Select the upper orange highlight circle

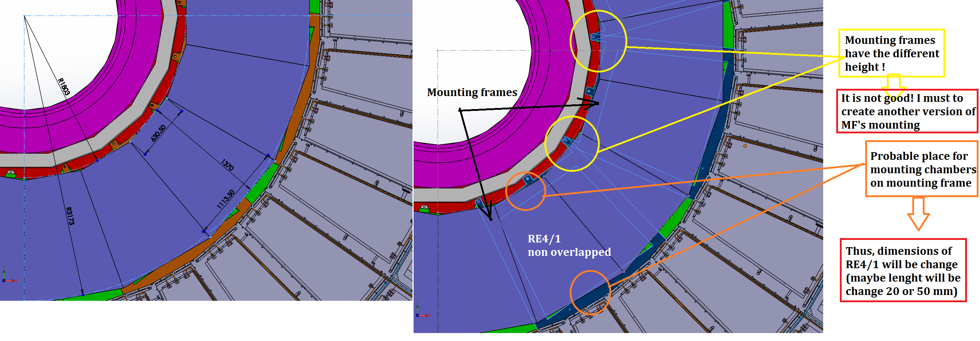click(525, 191)
